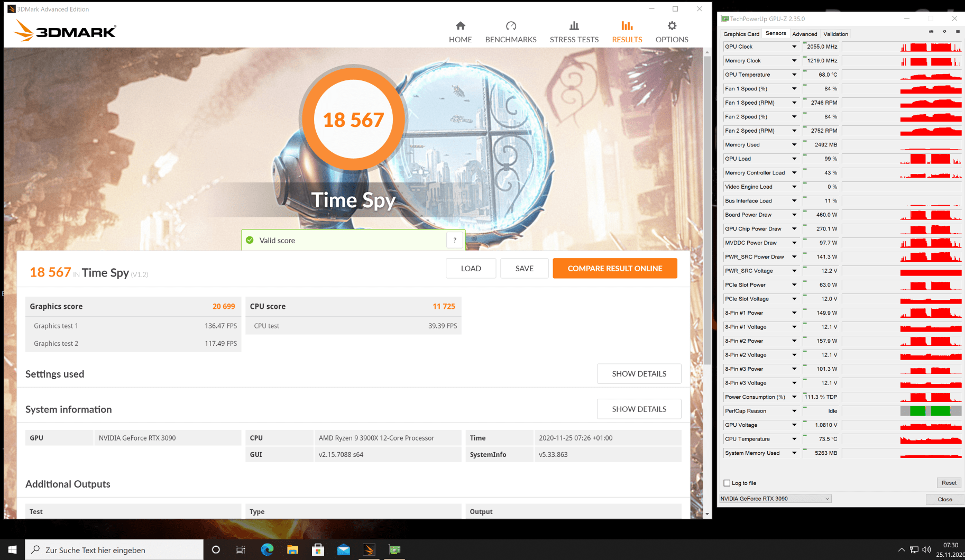Open the taskbar clock and date
The image size is (965, 560).
click(950, 550)
